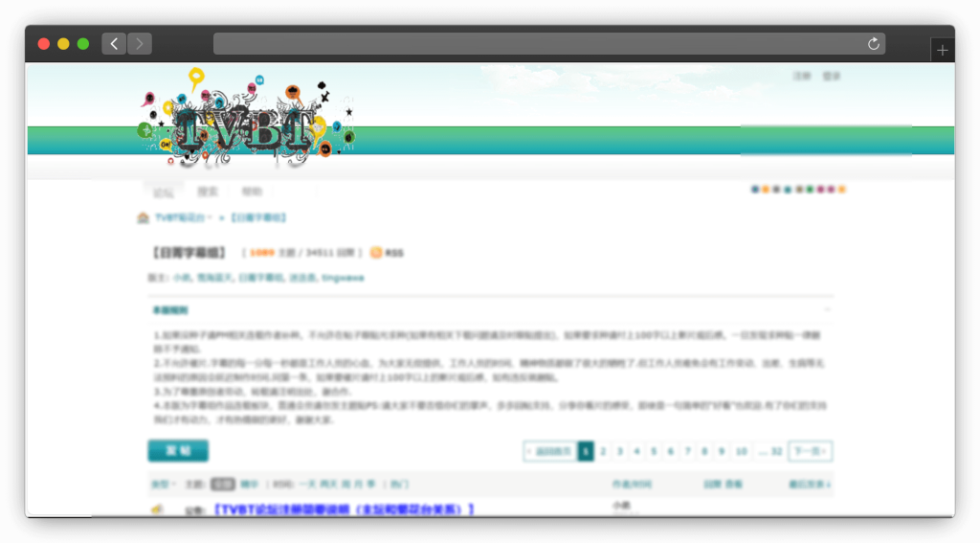Go back with the browser back arrow
This screenshot has height=543, width=980.
pyautogui.click(x=114, y=44)
